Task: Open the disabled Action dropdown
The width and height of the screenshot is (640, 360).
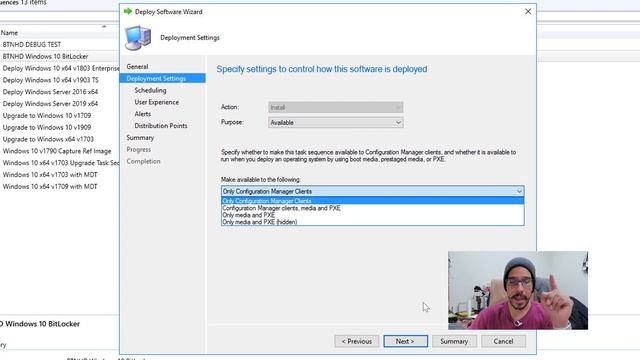Action: pos(336,107)
